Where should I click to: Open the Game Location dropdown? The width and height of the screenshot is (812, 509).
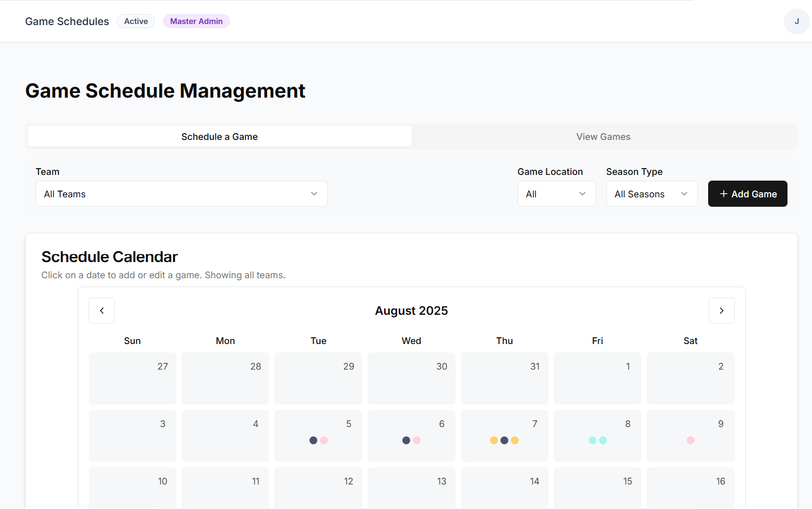click(556, 194)
